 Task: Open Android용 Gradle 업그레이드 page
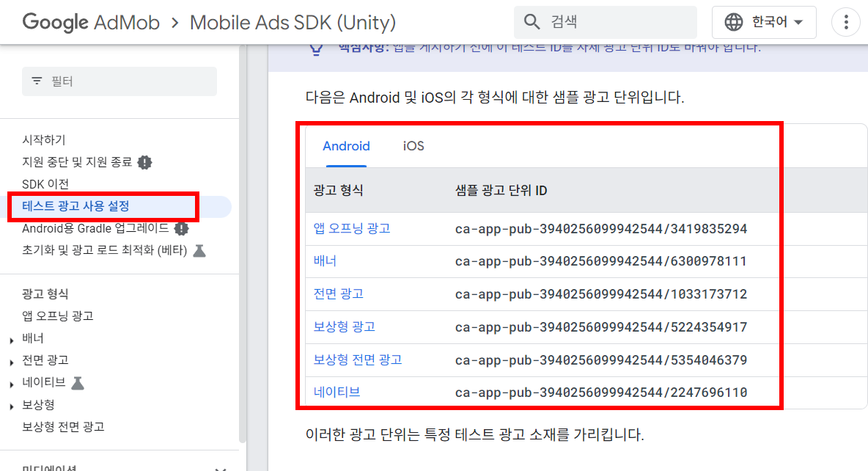point(96,228)
